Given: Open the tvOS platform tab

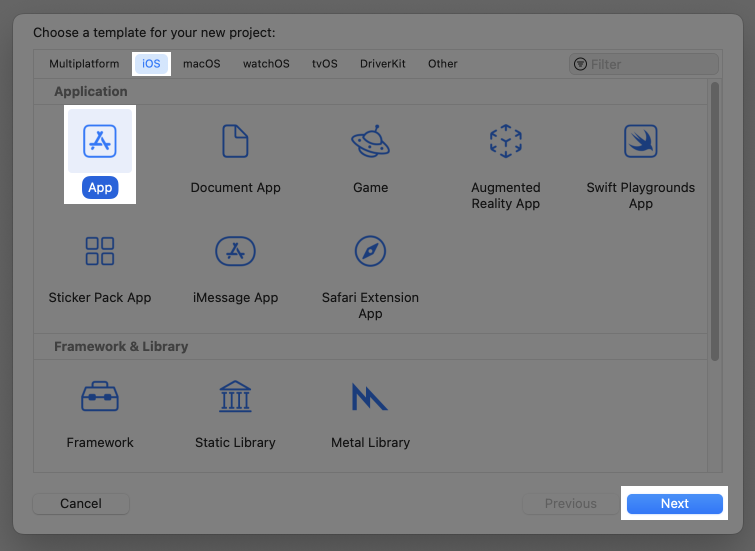Looking at the screenshot, I should tap(324, 64).
